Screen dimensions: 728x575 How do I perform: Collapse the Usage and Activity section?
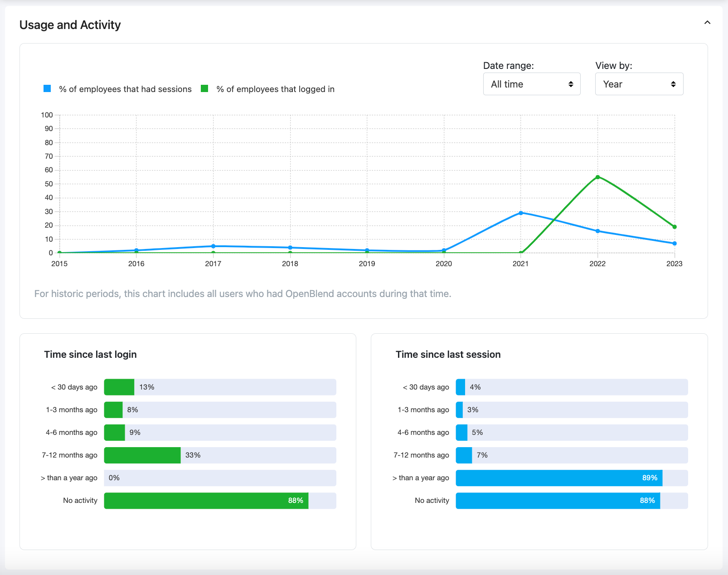click(707, 22)
